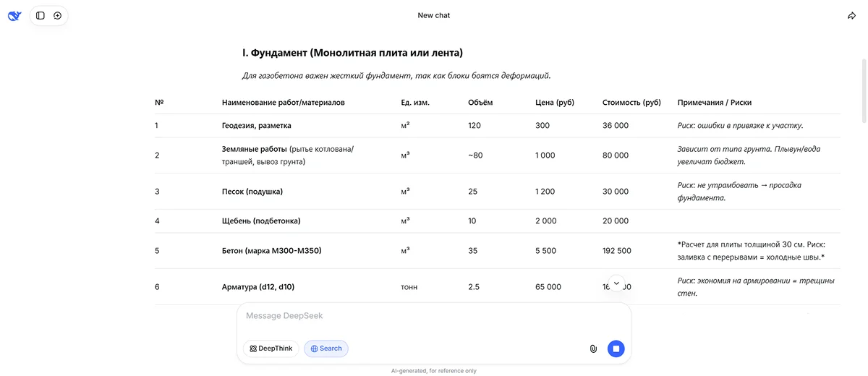Click the Message DeepSeek input field

pyautogui.click(x=434, y=316)
